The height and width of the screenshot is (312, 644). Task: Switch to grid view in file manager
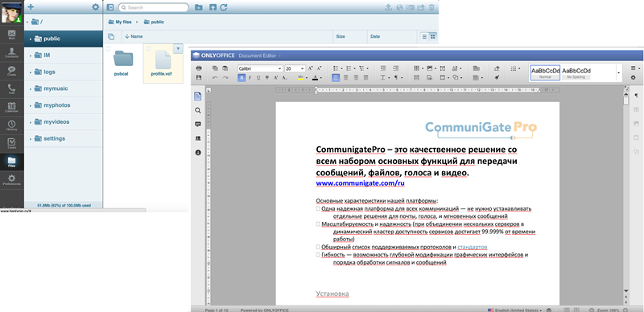click(432, 36)
